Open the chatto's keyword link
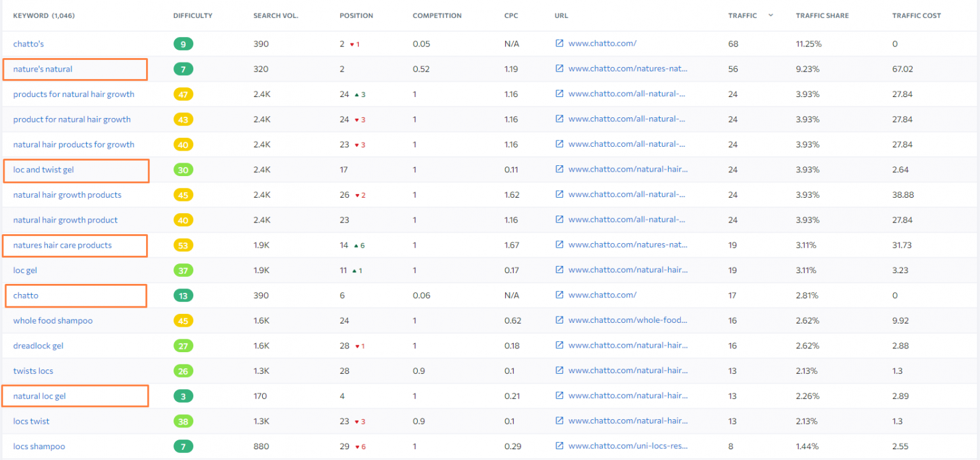Viewport: 980px width, 460px height. 29,44
